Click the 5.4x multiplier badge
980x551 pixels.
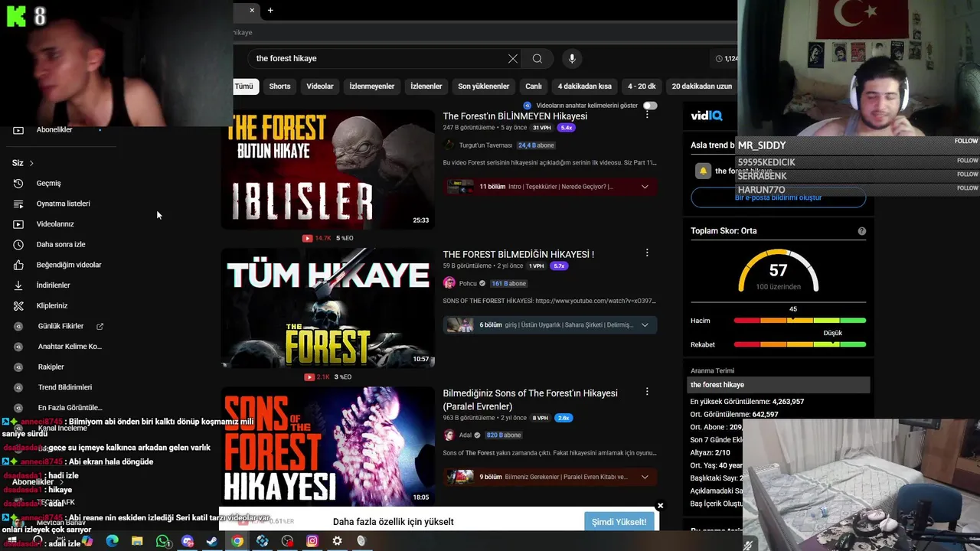click(566, 128)
